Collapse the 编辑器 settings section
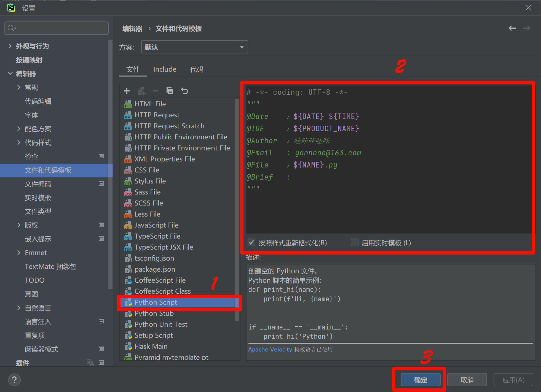541x392 pixels. tap(10, 74)
